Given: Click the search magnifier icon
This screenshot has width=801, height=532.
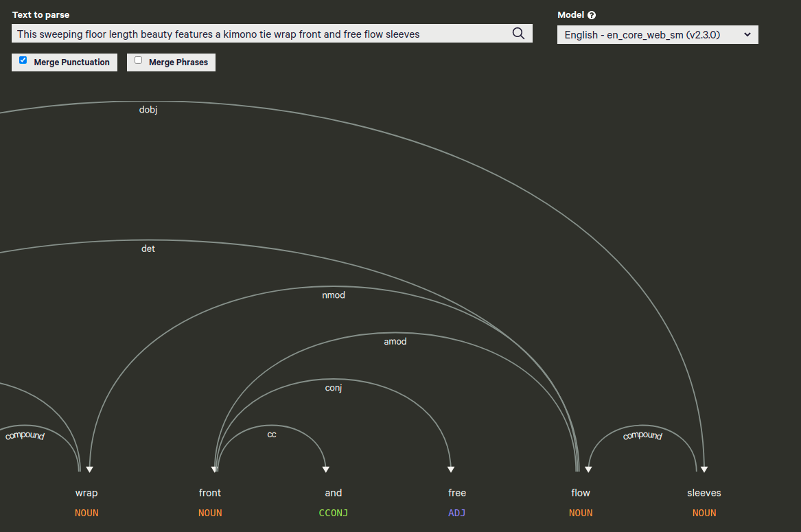Looking at the screenshot, I should (518, 34).
